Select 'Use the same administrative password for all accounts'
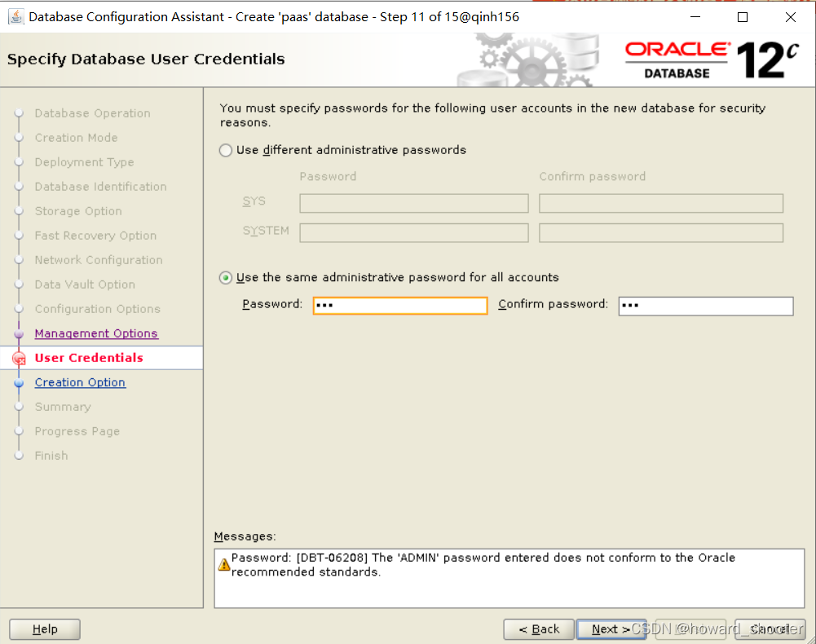The height and width of the screenshot is (644, 816). coord(225,277)
